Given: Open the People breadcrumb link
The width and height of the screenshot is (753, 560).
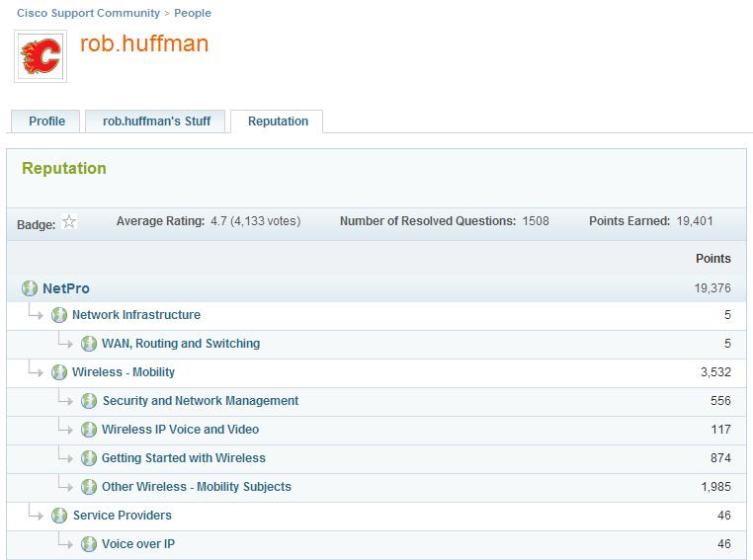Looking at the screenshot, I should tap(193, 13).
